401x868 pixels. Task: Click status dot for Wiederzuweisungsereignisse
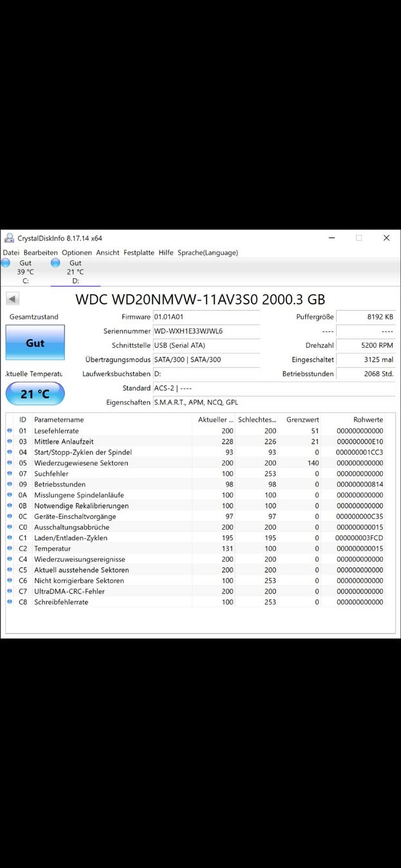click(10, 559)
